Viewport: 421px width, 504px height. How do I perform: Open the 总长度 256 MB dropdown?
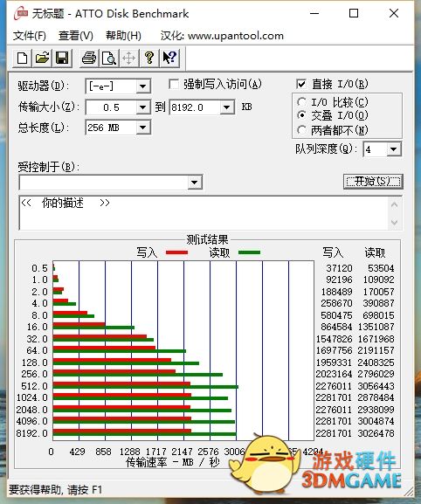click(142, 128)
